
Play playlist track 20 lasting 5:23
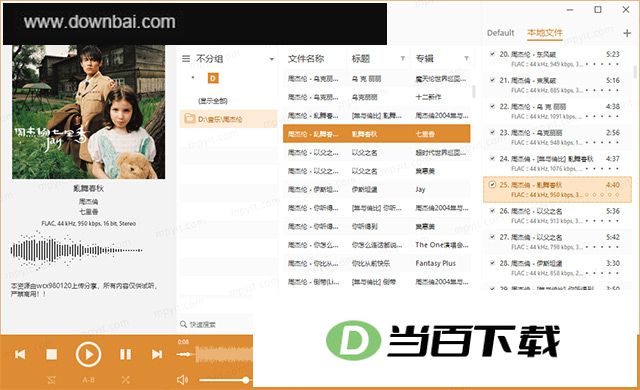click(557, 59)
